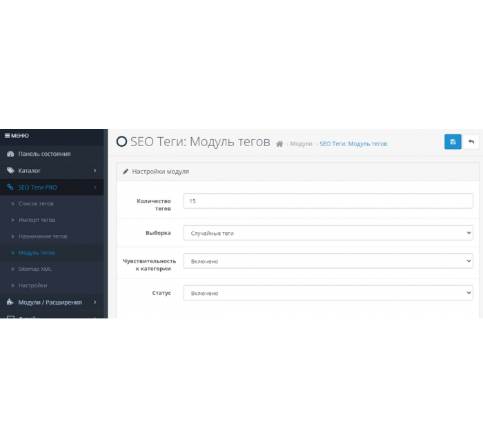Click the SEO Теги PRO link icon
This screenshot has height=448, width=483.
click(10, 187)
